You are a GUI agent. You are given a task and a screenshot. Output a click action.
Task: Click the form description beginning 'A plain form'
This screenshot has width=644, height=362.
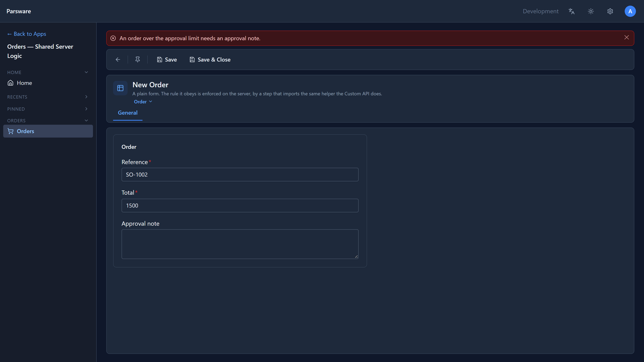257,94
